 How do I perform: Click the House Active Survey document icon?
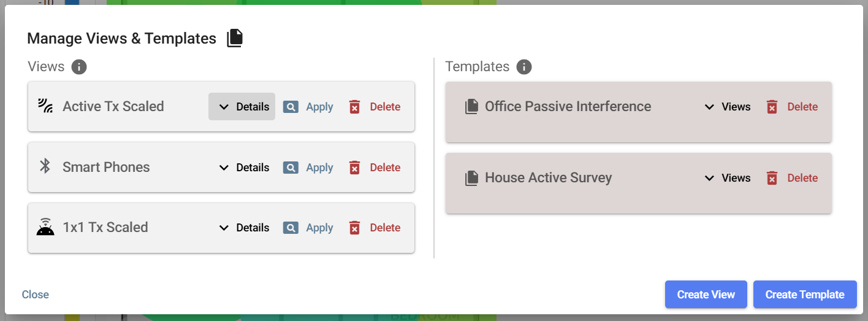tap(471, 178)
